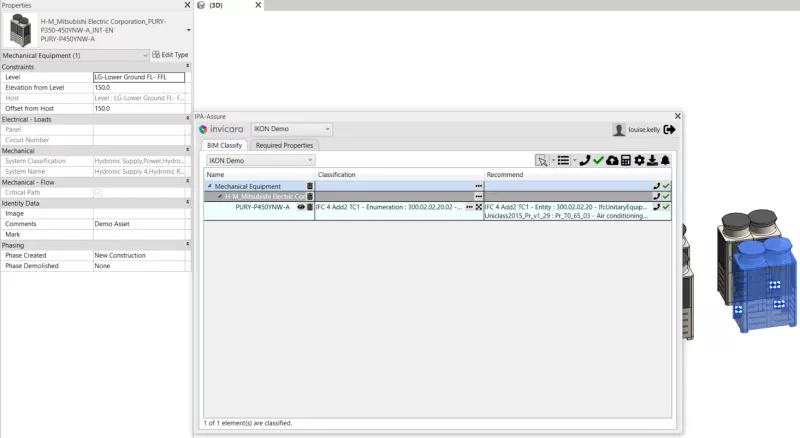The image size is (800, 438).
Task: Sort by the Name column header
Action: click(259, 175)
